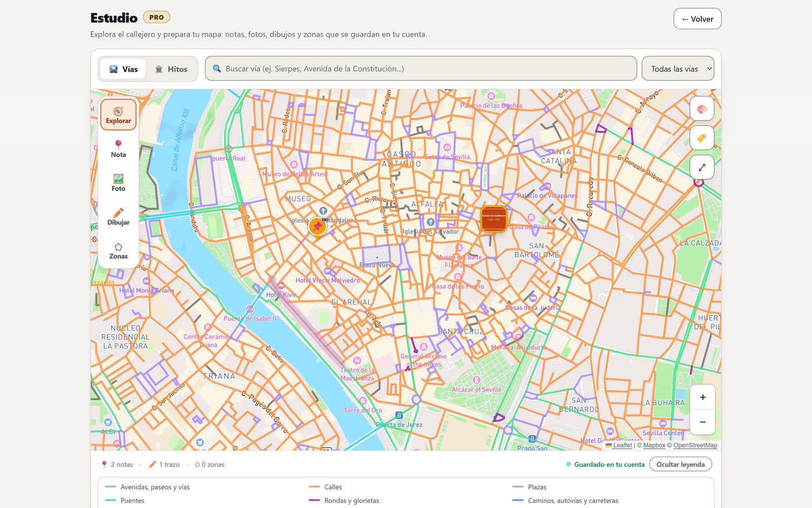
Task: Click the Sevilla Center marker
Action: click(663, 424)
